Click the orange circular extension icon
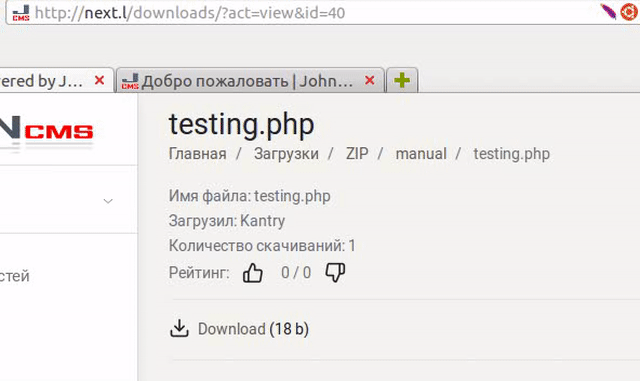 click(x=629, y=12)
